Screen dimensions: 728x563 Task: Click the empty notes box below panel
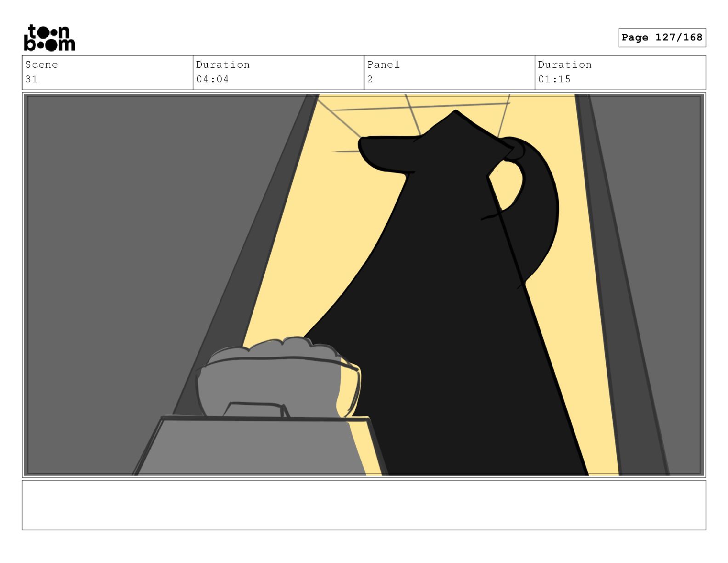(364, 505)
